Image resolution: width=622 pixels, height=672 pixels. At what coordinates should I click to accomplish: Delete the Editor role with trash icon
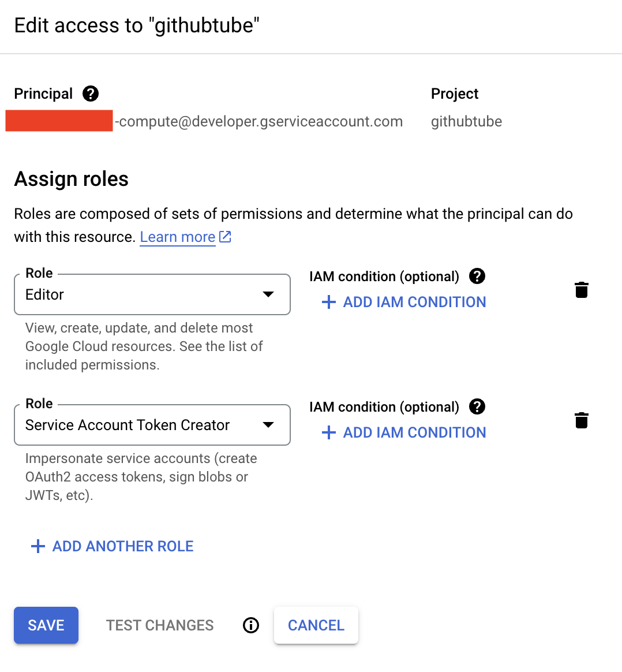(x=582, y=290)
